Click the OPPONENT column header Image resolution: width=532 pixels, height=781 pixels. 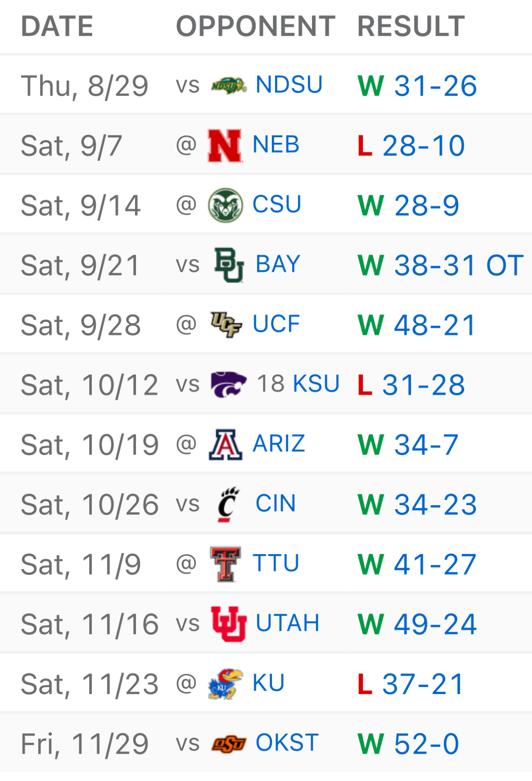[x=256, y=26]
